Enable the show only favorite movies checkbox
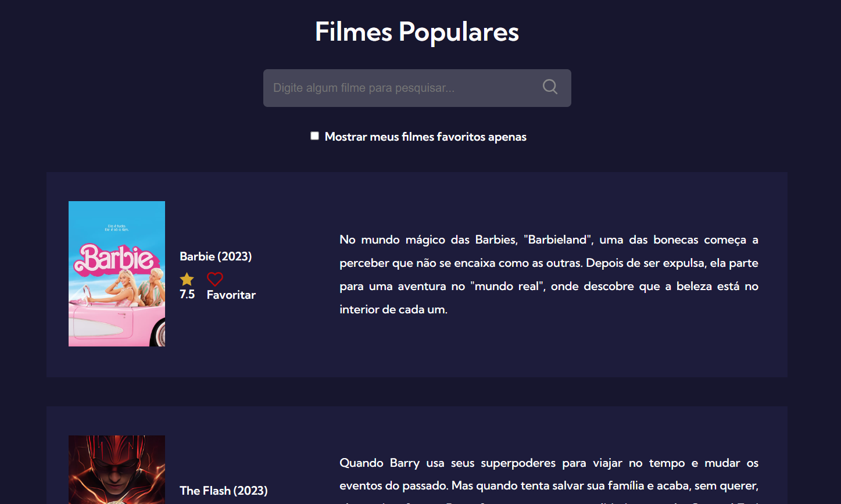 (x=314, y=136)
